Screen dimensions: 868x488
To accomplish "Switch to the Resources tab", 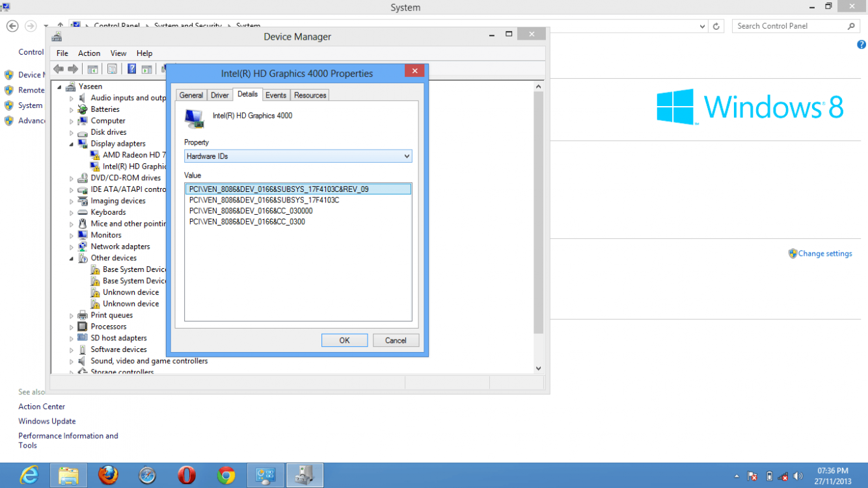I will 310,95.
